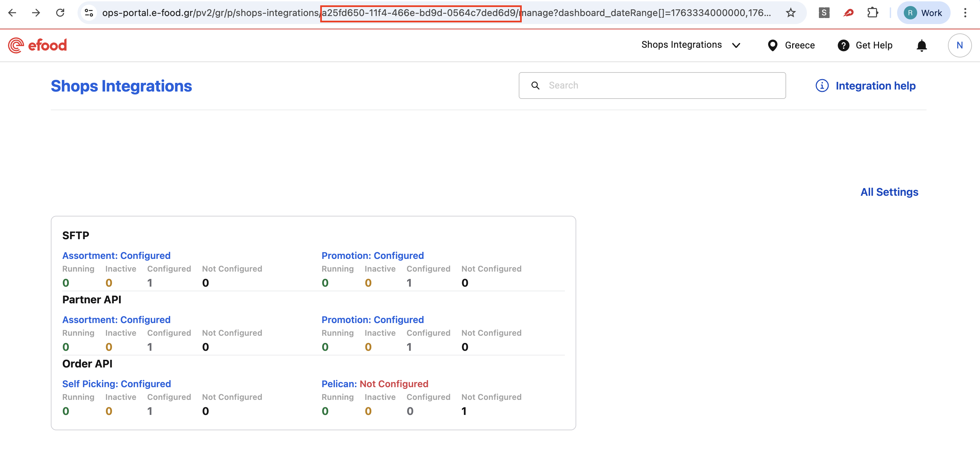Viewport: 980px width, 461px height.
Task: Open the notifications bell
Action: 922,46
